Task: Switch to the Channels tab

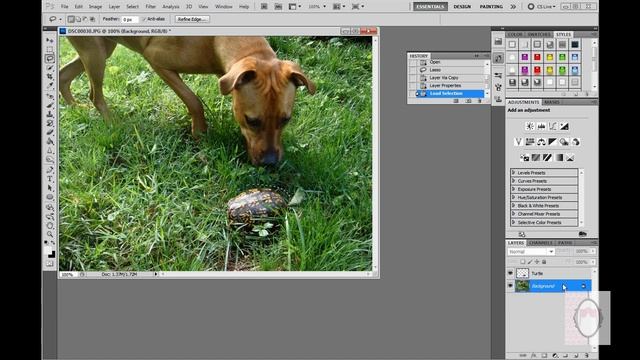Action: [541, 243]
